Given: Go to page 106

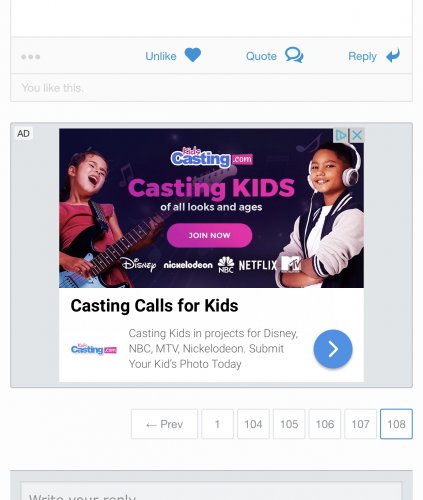Looking at the screenshot, I should [x=325, y=424].
